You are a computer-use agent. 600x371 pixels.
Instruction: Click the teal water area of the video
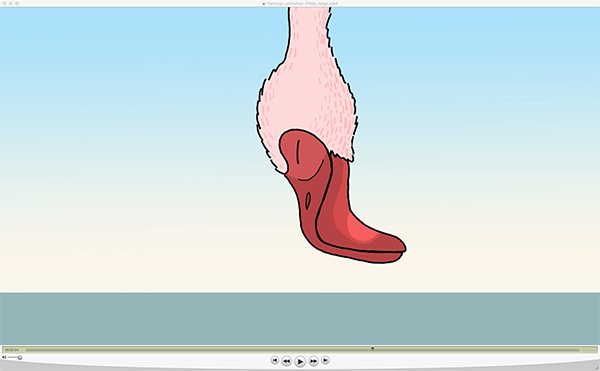tap(300, 319)
